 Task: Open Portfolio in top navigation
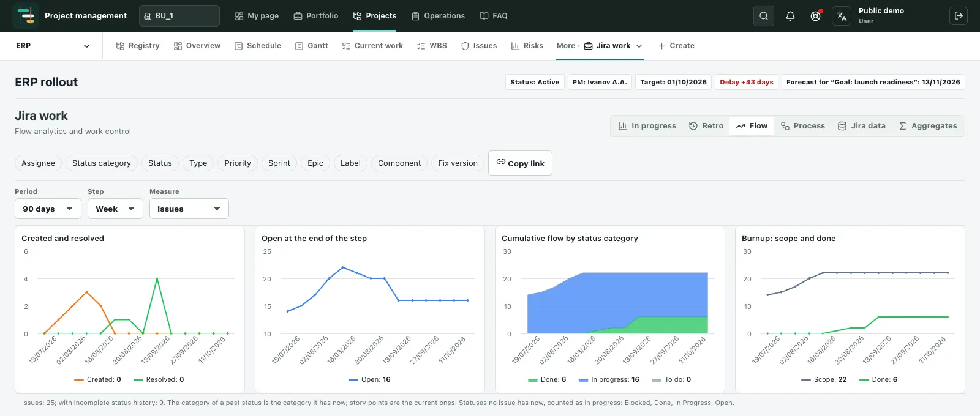[316, 16]
